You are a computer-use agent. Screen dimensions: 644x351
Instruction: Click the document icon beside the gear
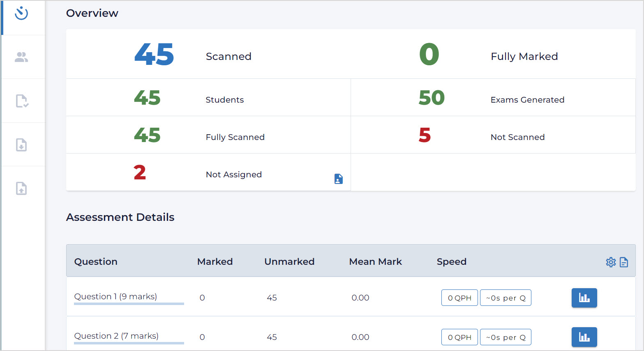[x=624, y=262]
